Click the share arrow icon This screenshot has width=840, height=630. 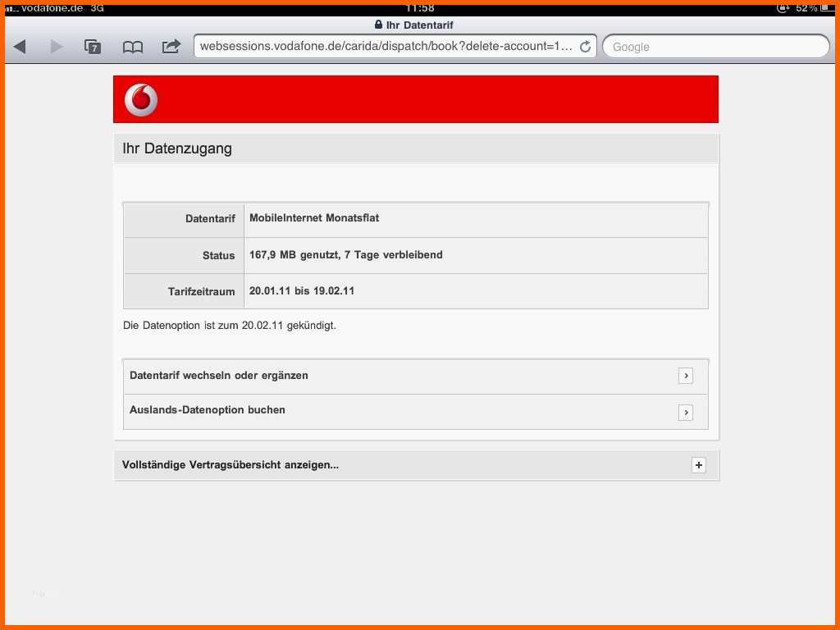(171, 47)
